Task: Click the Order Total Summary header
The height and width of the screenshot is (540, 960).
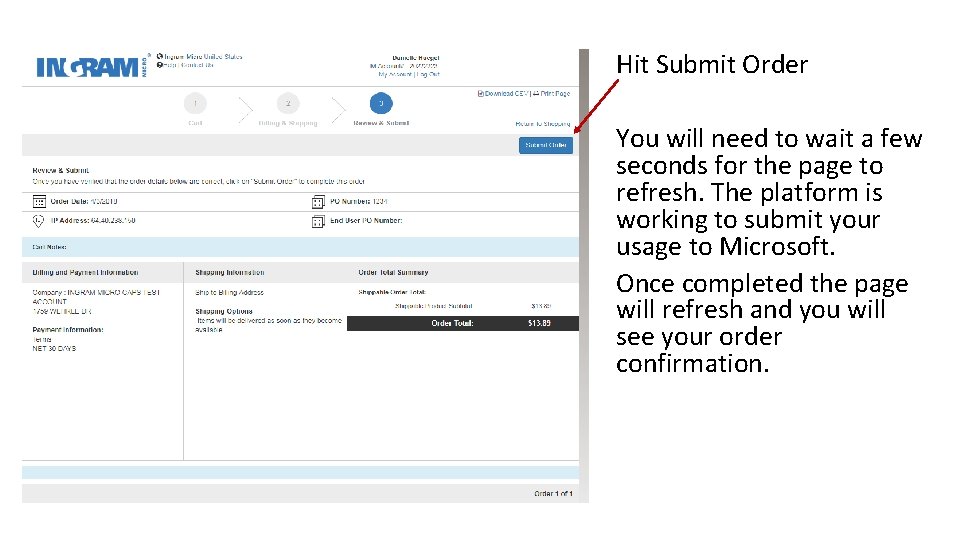Action: click(393, 272)
